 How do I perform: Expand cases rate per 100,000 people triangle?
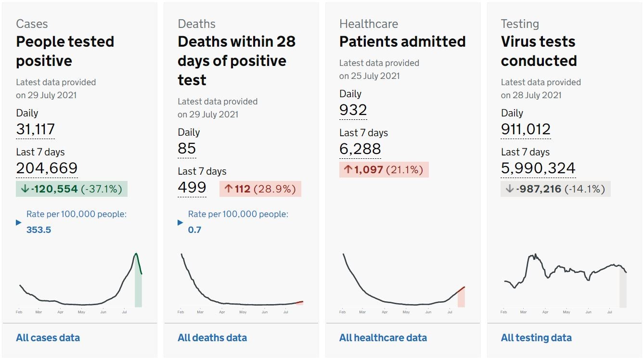point(19,222)
